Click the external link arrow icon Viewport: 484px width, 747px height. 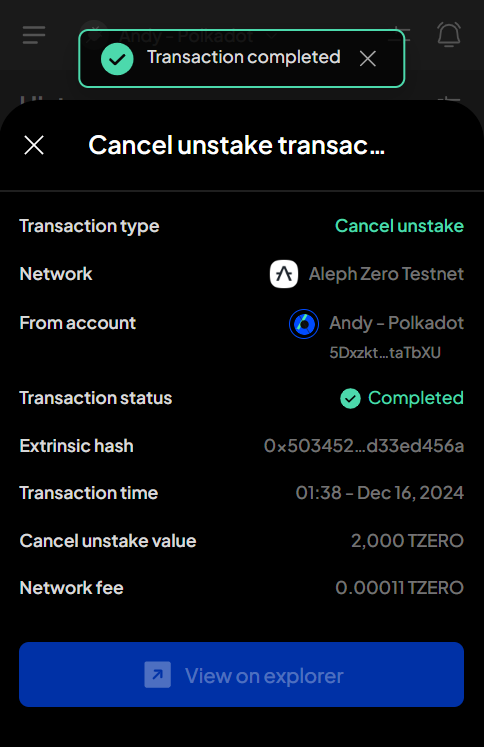tap(158, 675)
